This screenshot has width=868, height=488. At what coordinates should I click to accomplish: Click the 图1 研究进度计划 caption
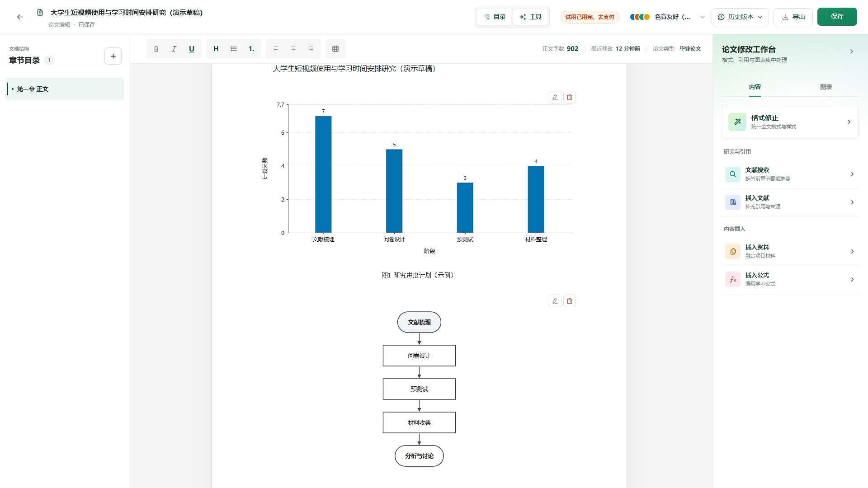coord(419,275)
